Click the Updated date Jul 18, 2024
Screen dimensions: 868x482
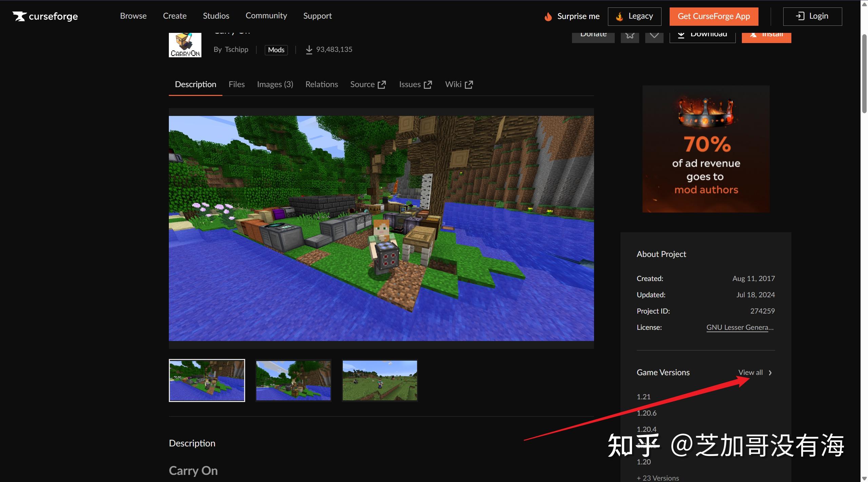pyautogui.click(x=755, y=295)
